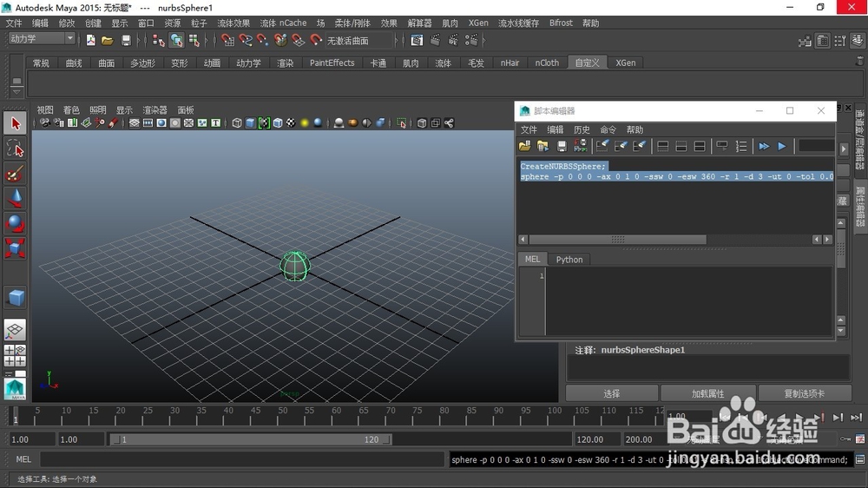Toggle use all lights yellow bulb
This screenshot has height=488, width=868.
click(305, 123)
